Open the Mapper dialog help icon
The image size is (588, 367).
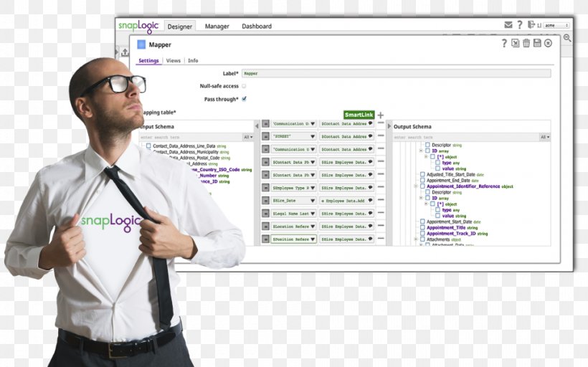coord(504,44)
